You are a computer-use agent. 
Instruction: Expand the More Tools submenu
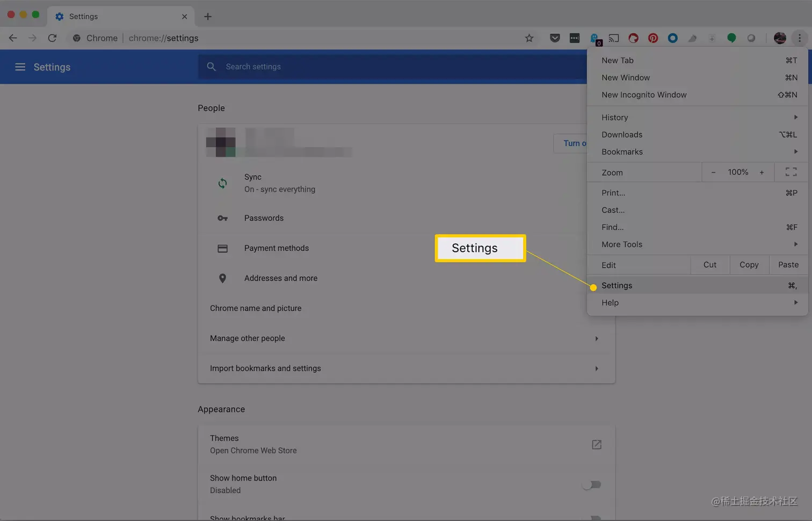(697, 244)
